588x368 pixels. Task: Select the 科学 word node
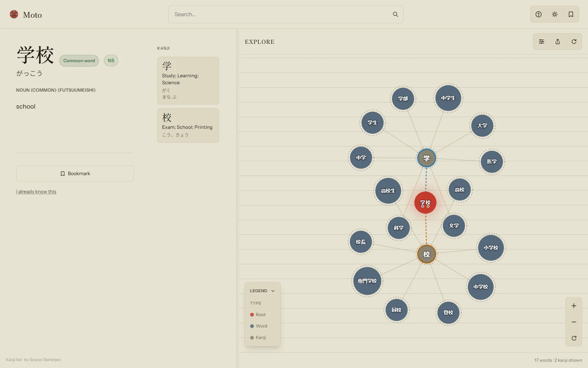399,228
